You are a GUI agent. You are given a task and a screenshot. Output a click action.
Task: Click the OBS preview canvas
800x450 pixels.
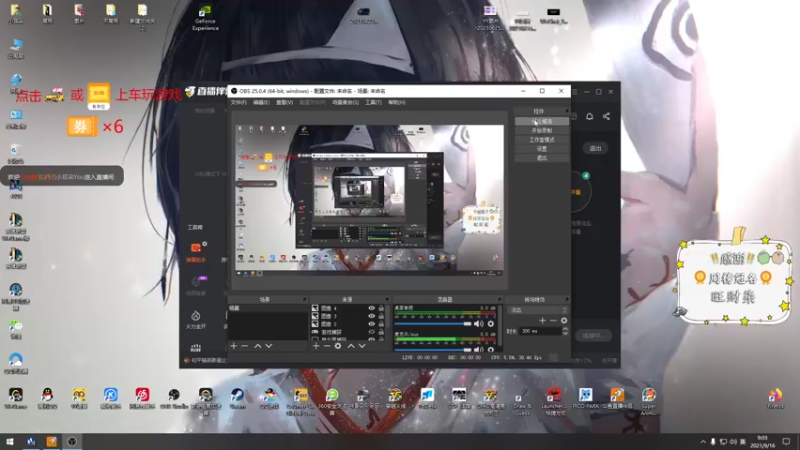click(x=369, y=201)
